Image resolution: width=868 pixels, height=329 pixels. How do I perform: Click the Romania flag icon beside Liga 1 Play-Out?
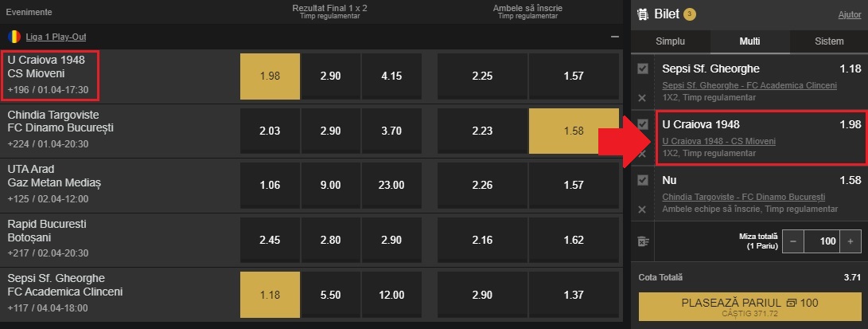(x=14, y=37)
